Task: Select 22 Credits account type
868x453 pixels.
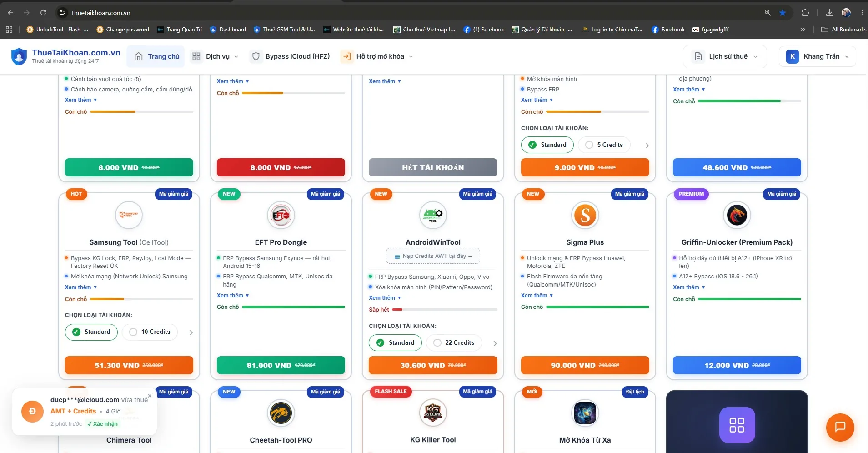Action: click(x=454, y=343)
